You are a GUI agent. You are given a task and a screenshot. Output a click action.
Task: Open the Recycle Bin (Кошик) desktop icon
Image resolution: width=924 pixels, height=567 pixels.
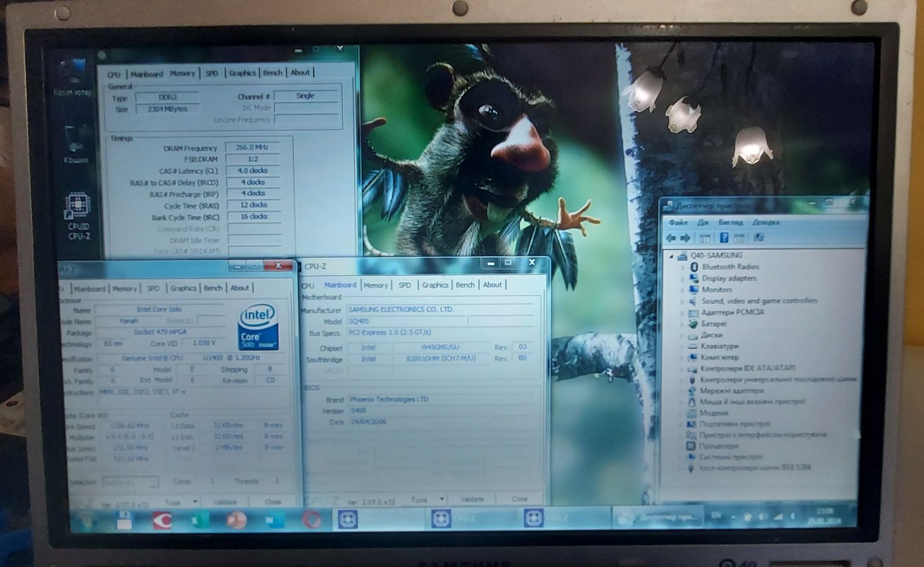coord(76,144)
